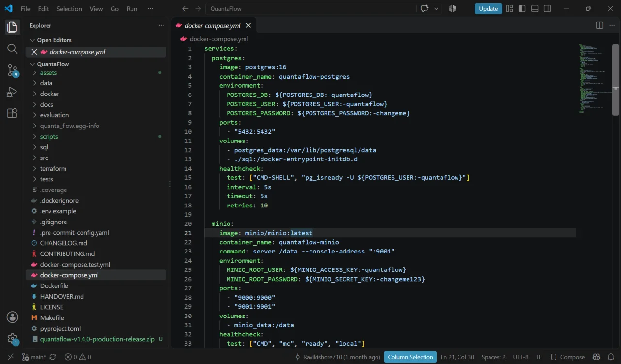Open the Copilot chat icon in title bar

pyautogui.click(x=425, y=9)
